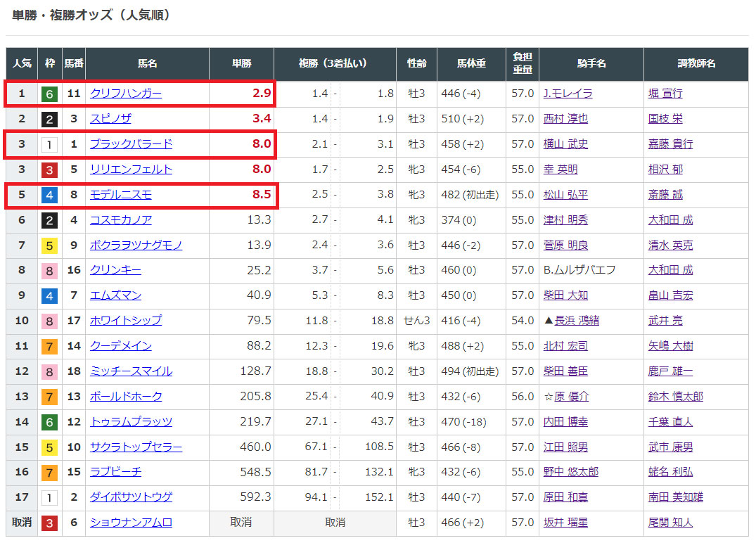Open horse link ホワイトシップ

tap(125, 321)
